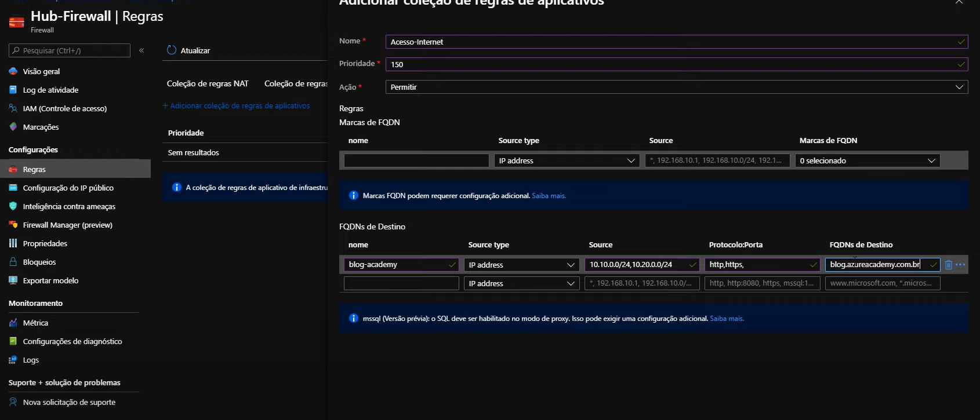Open Source type dropdown for blog-academy rule

pyautogui.click(x=521, y=265)
